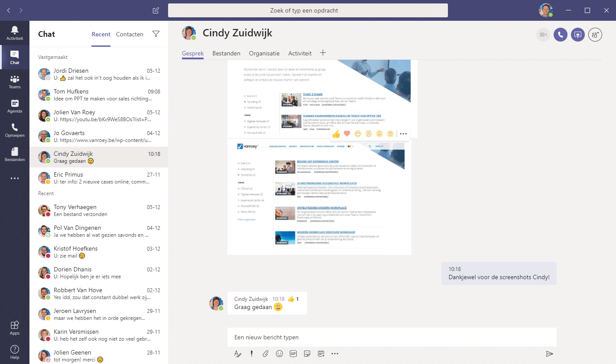Image resolution: width=616 pixels, height=364 pixels.
Task: Open chat with Jo Govaerts
Action: click(x=99, y=136)
